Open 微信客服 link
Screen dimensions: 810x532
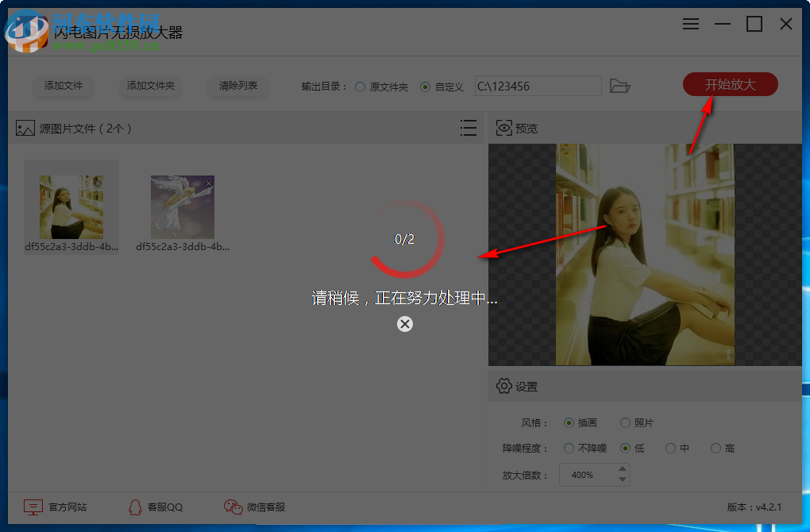266,507
